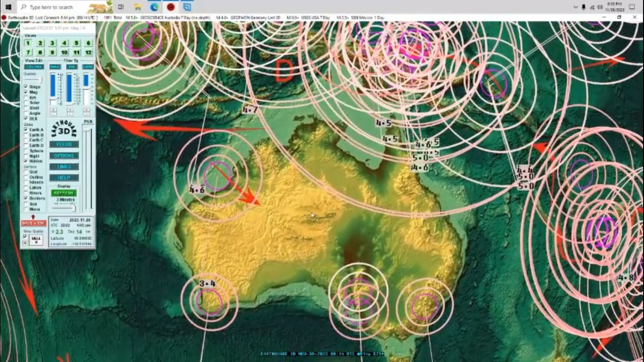
Task: Click the red arrow above Save View
Action: [33, 217]
